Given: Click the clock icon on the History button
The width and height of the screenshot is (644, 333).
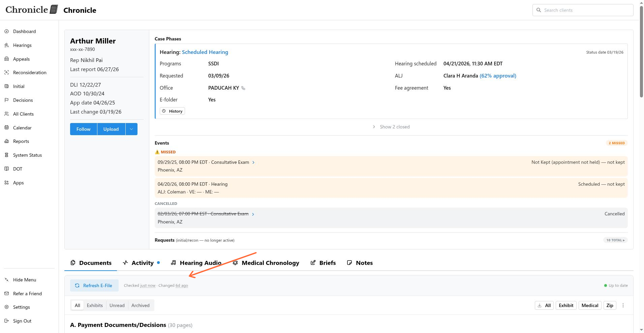Looking at the screenshot, I should 164,111.
